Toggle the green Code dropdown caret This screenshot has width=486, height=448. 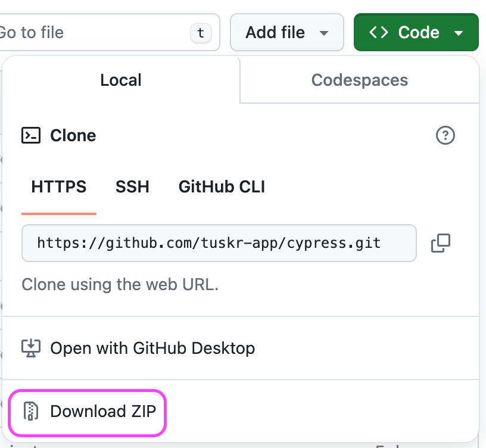459,33
